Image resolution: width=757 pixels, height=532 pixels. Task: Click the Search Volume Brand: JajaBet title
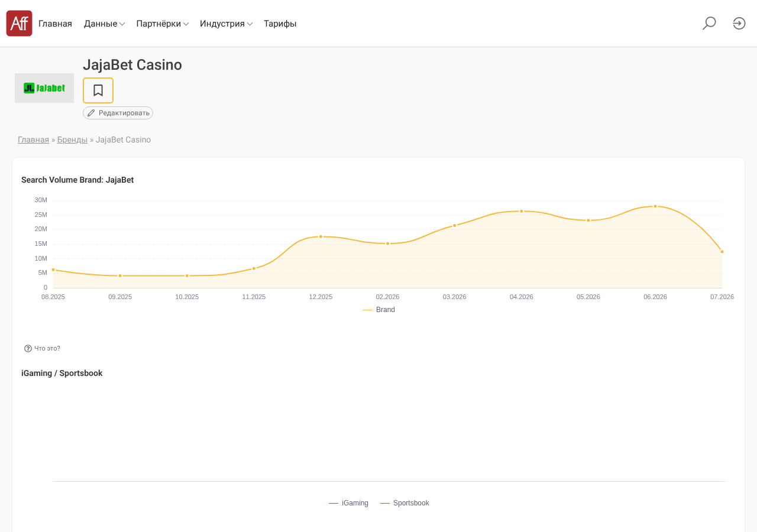pyautogui.click(x=77, y=180)
